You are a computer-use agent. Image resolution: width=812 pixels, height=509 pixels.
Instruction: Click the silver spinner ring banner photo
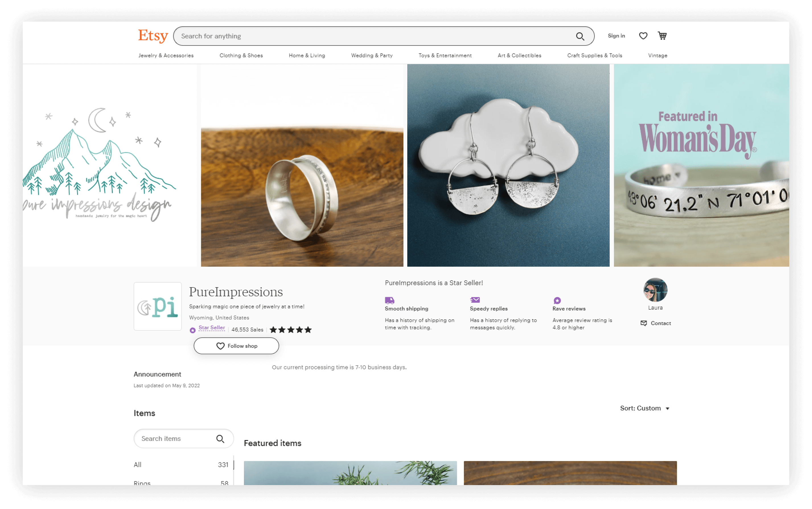302,165
